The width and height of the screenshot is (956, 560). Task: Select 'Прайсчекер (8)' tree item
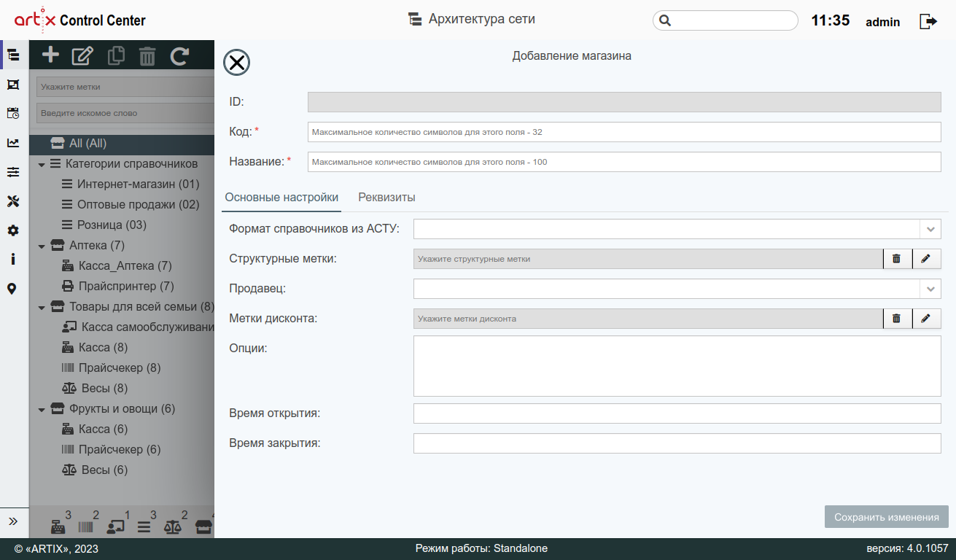pos(110,368)
